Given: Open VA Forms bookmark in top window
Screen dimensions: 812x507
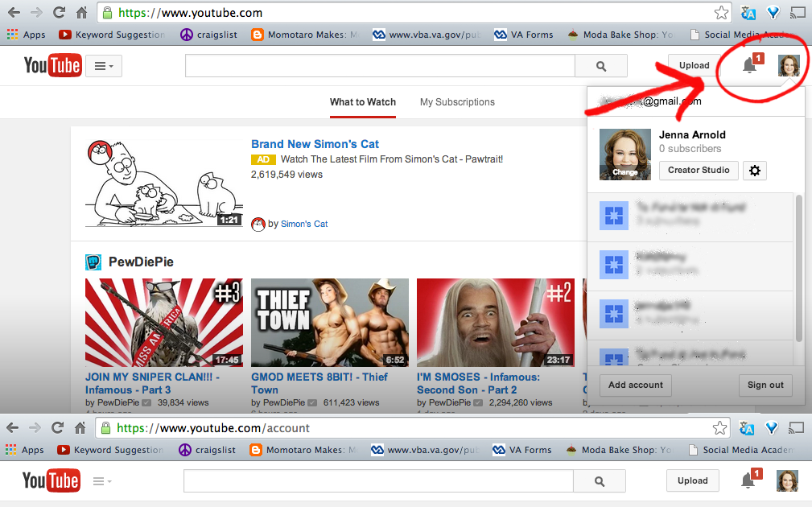Looking at the screenshot, I should 524,35.
